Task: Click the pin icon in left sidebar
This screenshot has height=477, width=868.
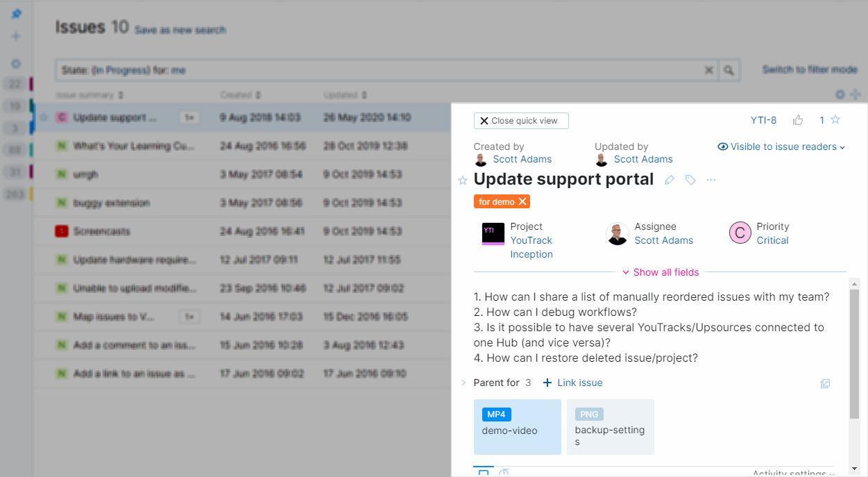Action: pos(16,14)
